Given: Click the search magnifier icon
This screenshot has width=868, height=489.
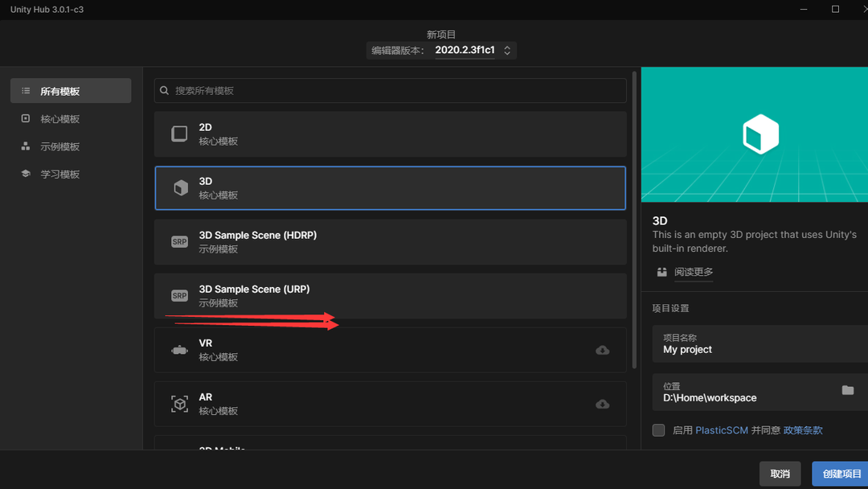Looking at the screenshot, I should 165,90.
